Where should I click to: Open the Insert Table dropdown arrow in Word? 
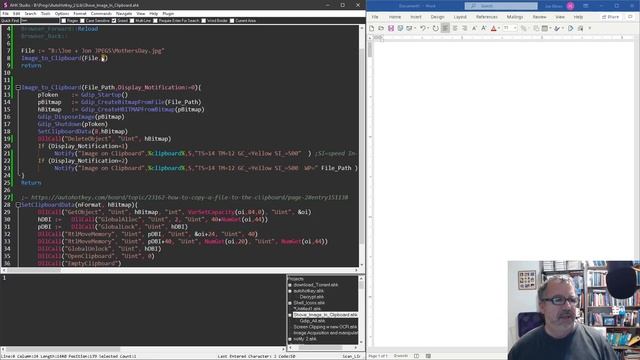[550, 28]
